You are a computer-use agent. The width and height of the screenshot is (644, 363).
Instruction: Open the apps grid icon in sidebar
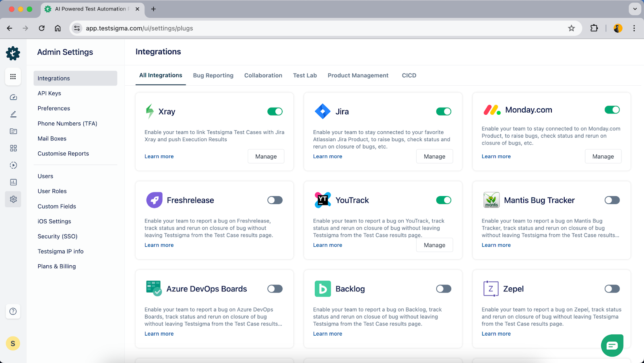pyautogui.click(x=13, y=76)
